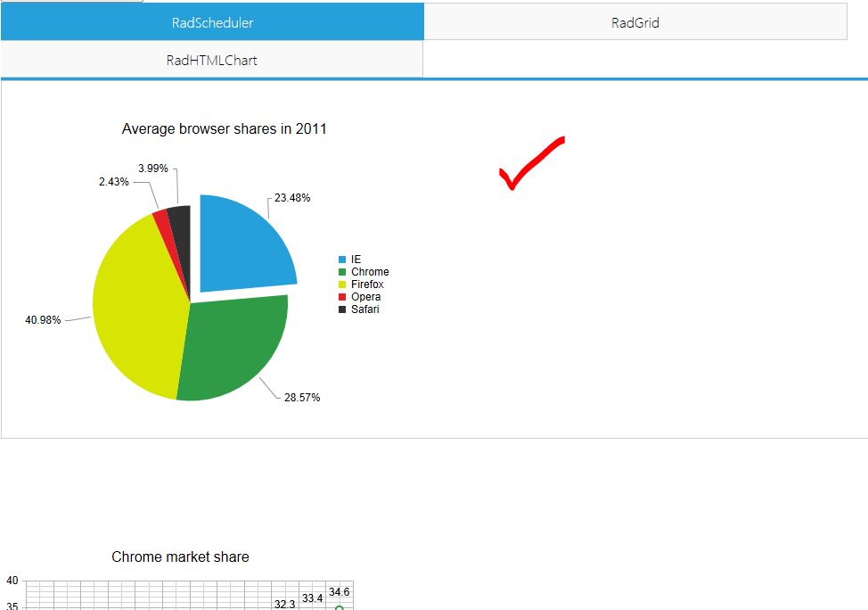Click the Chrome market share chart title
The width and height of the screenshot is (868, 610).
pos(181,556)
